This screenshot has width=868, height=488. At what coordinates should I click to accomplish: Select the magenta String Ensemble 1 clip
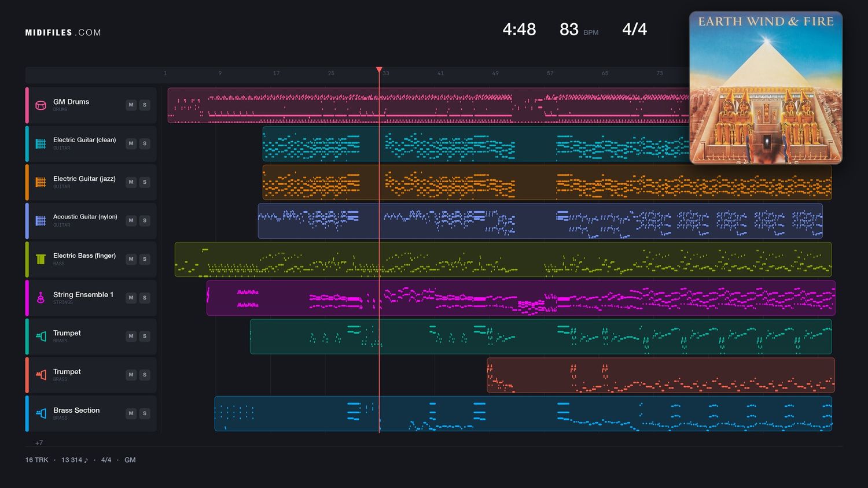521,298
